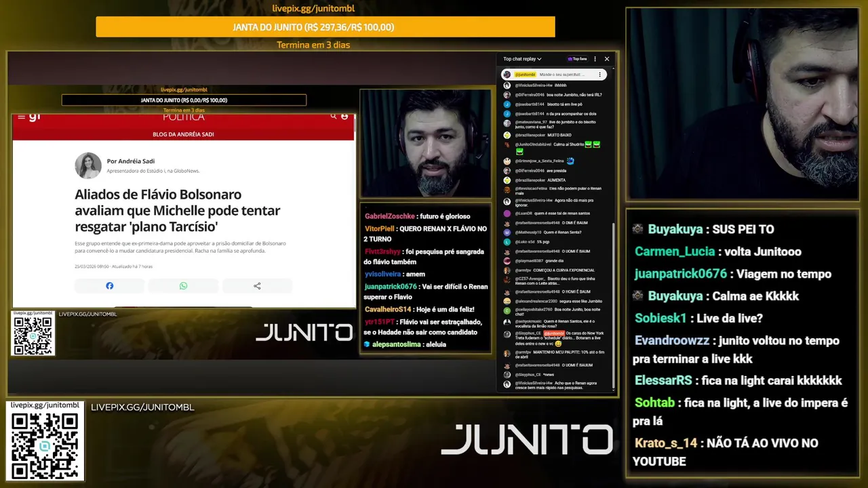Click the smaller inner webcam feed

[425, 144]
